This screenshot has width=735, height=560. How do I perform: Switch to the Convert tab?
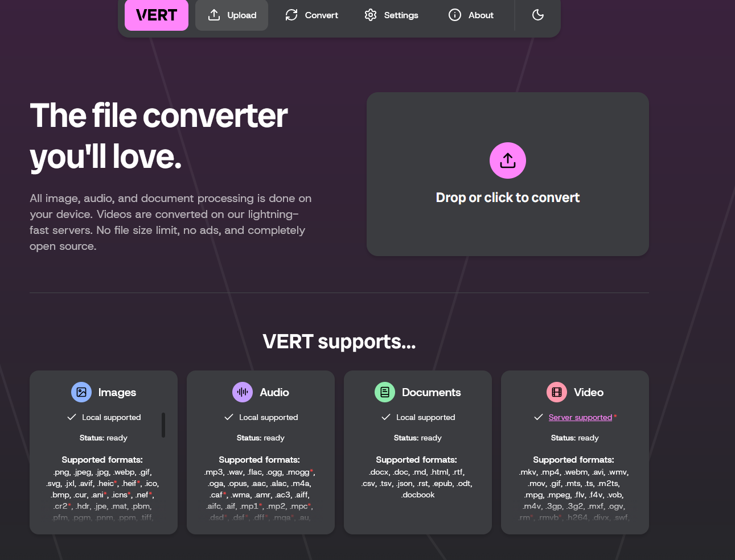[x=311, y=15]
